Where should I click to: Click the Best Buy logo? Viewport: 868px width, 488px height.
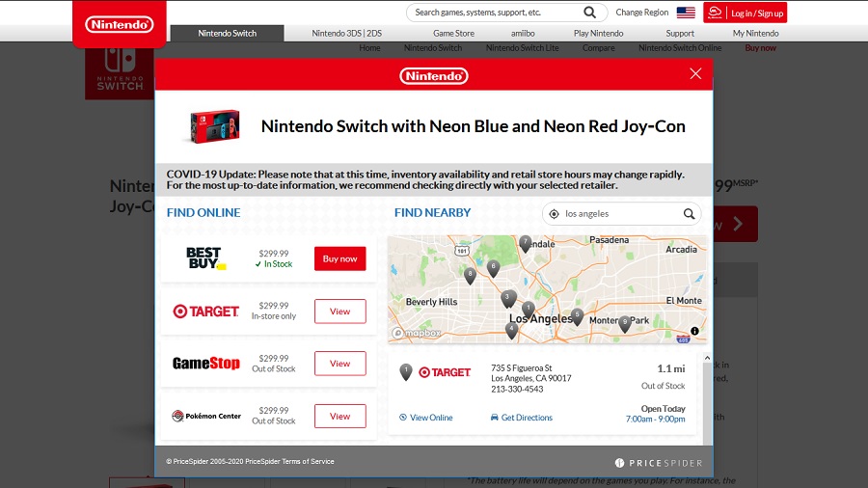tap(206, 258)
